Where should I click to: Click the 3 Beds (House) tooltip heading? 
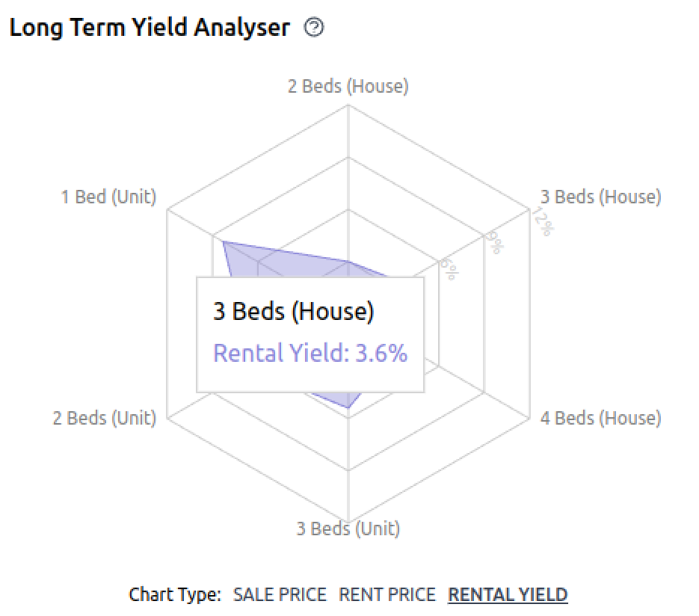293,311
